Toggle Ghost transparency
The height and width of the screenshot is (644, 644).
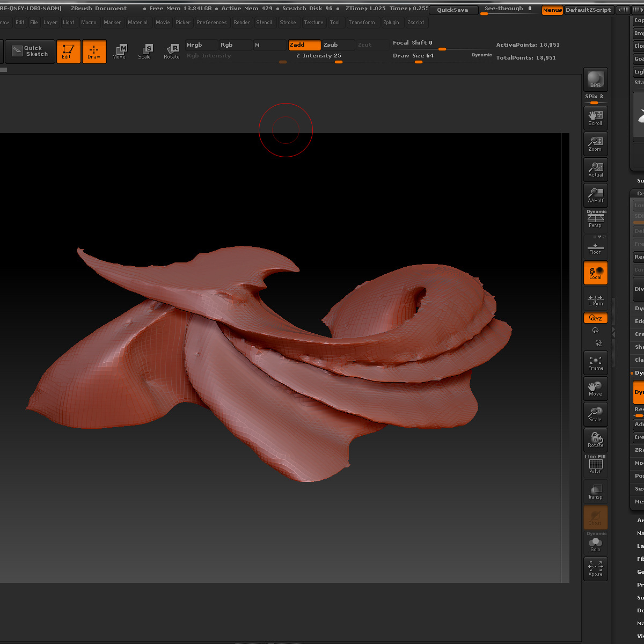click(595, 517)
